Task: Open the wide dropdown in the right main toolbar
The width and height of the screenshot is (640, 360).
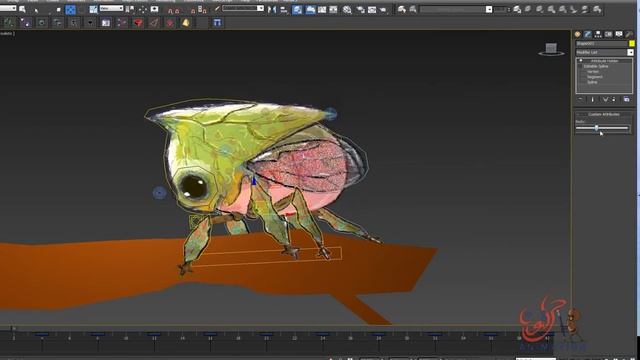Action: pos(456,9)
